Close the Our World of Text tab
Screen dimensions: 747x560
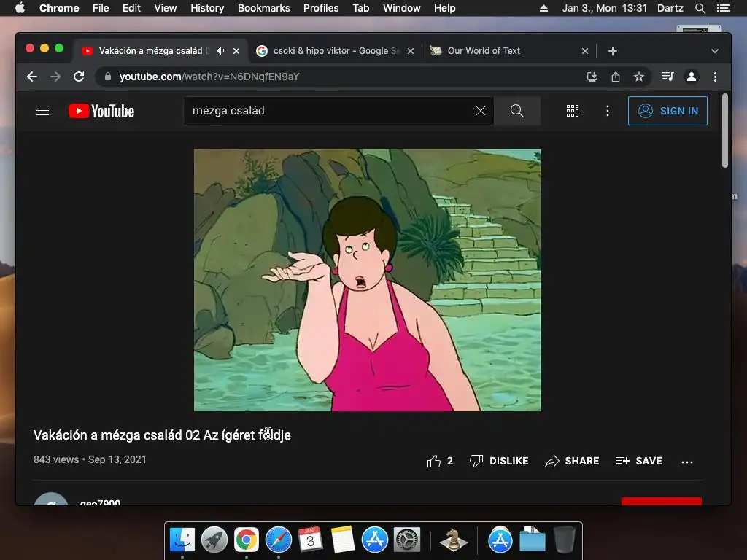[x=585, y=51]
